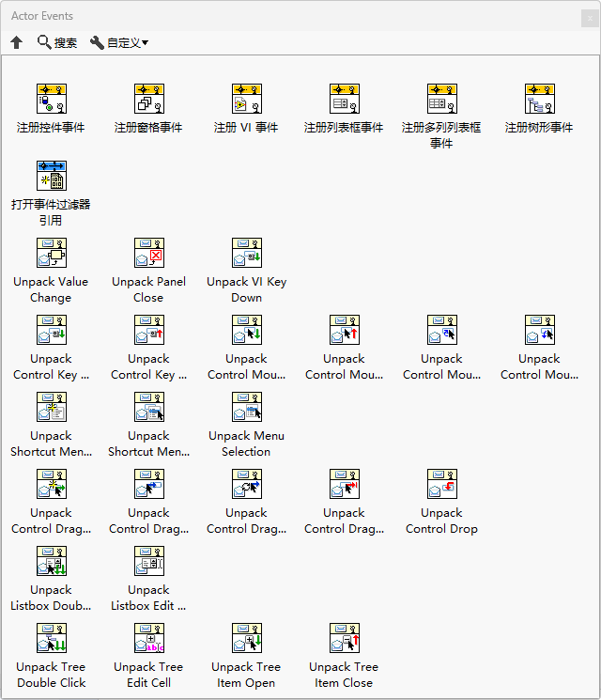The image size is (601, 700).
Task: Select the 注册控件事件 palette icon
Action: 52,99
